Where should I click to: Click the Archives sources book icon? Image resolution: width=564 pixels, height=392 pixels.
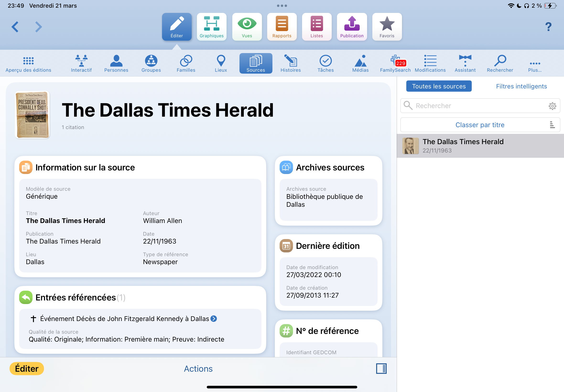pyautogui.click(x=286, y=168)
